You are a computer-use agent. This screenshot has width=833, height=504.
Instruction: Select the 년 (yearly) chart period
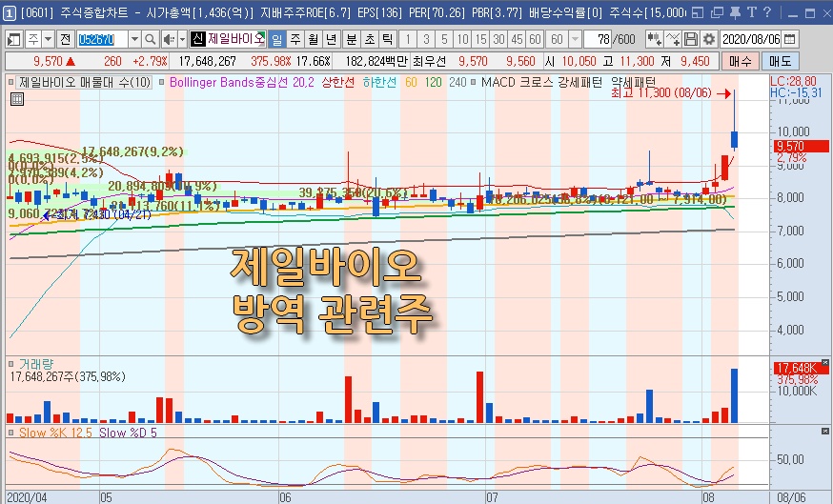coord(332,39)
